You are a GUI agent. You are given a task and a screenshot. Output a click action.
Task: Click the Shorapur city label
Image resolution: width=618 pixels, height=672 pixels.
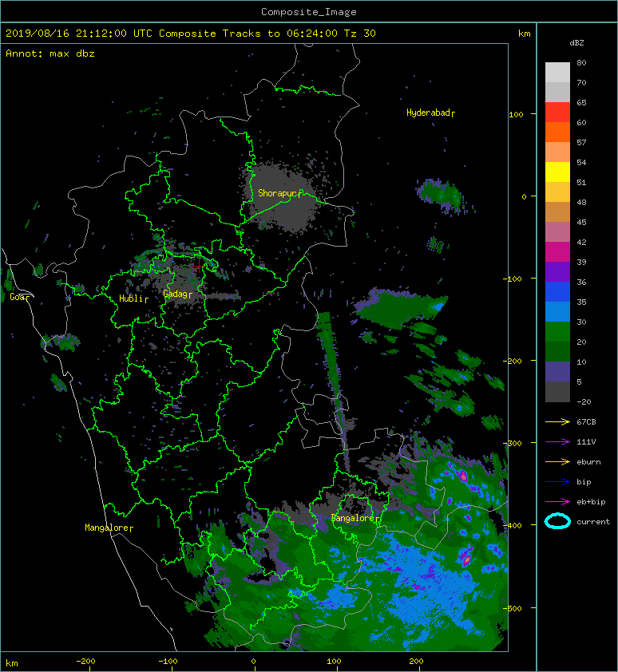[279, 193]
